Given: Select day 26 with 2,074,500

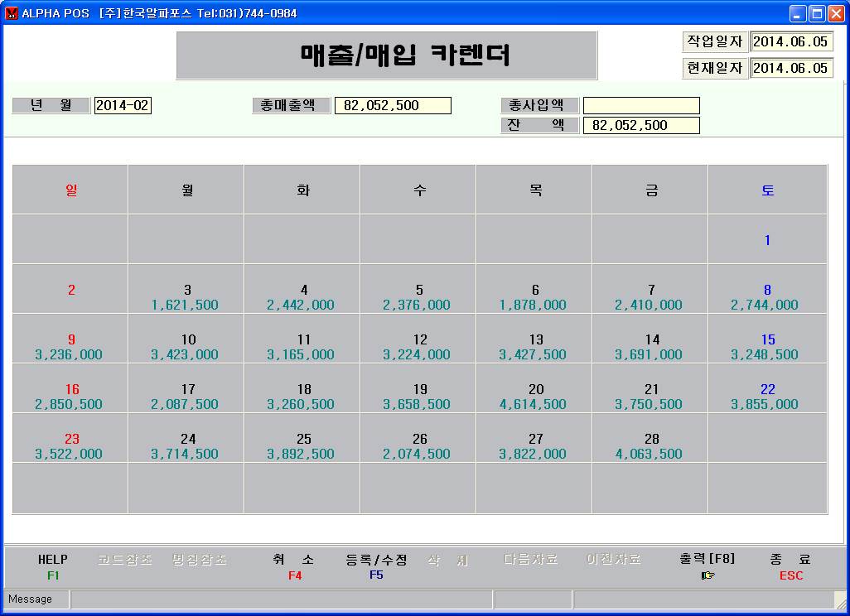Looking at the screenshot, I should pos(418,438).
